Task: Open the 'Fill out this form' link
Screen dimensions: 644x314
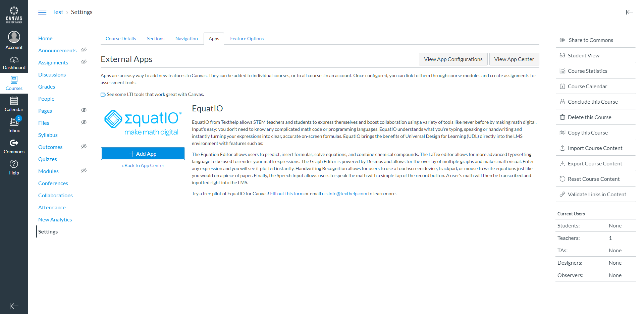Action: (287, 194)
